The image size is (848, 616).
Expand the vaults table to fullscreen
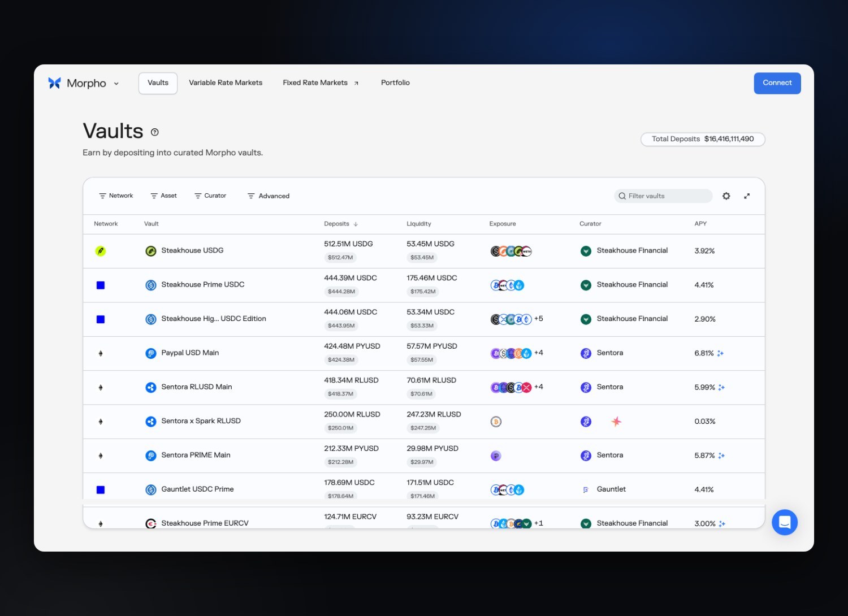[747, 196]
